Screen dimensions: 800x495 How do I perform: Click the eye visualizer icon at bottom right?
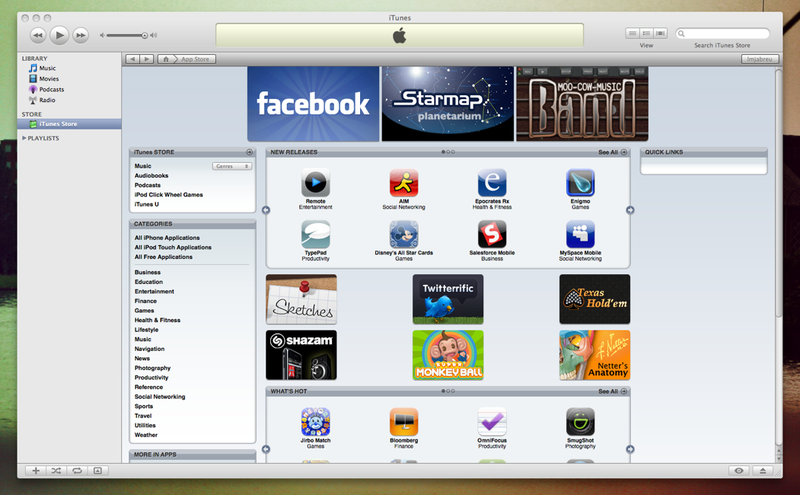tap(738, 471)
